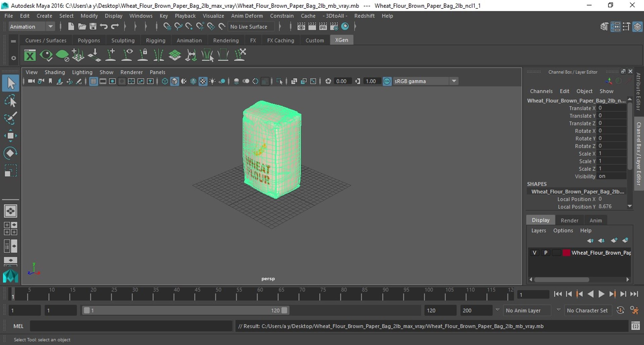Open the No Anim Layer dropdown
The height and width of the screenshot is (345, 644).
527,310
